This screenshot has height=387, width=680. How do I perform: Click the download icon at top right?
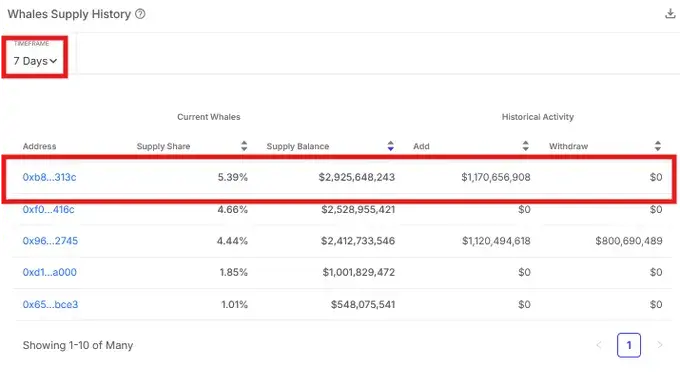(x=670, y=14)
